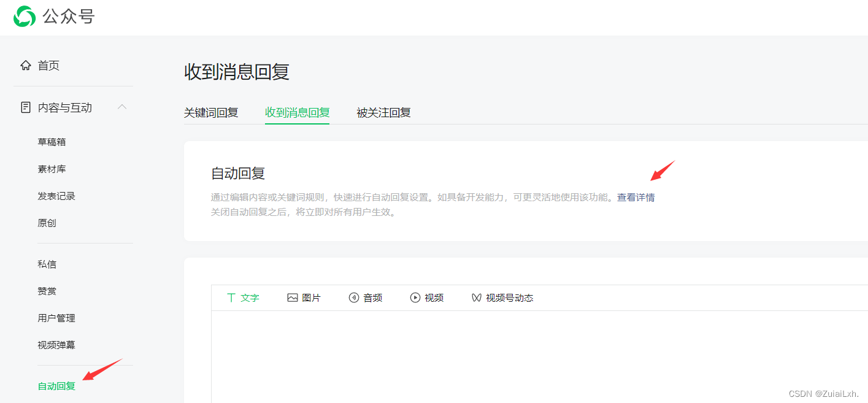Click inside the reply text editor area
The width and height of the screenshot is (868, 403).
tap(540, 356)
